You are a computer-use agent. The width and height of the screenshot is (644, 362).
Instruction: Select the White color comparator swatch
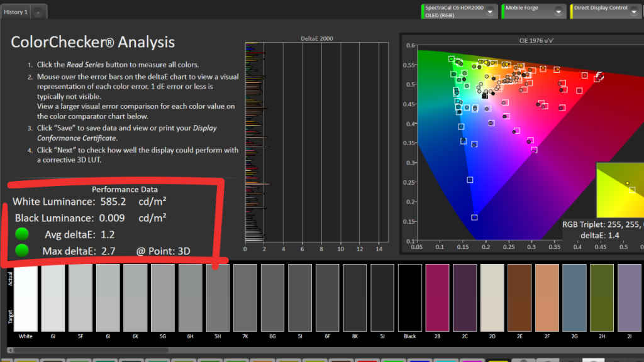click(25, 297)
